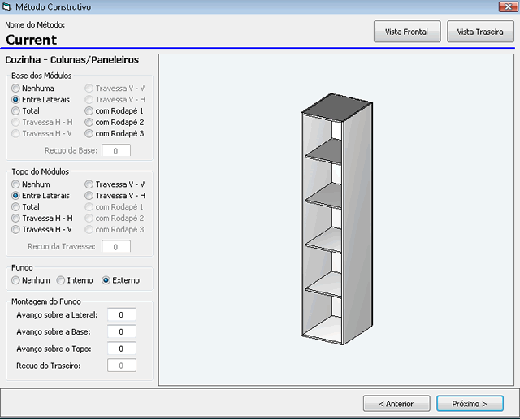Choose com Rodapé 1 base option
Viewport: 520px width, 420px height.
pos(114,111)
